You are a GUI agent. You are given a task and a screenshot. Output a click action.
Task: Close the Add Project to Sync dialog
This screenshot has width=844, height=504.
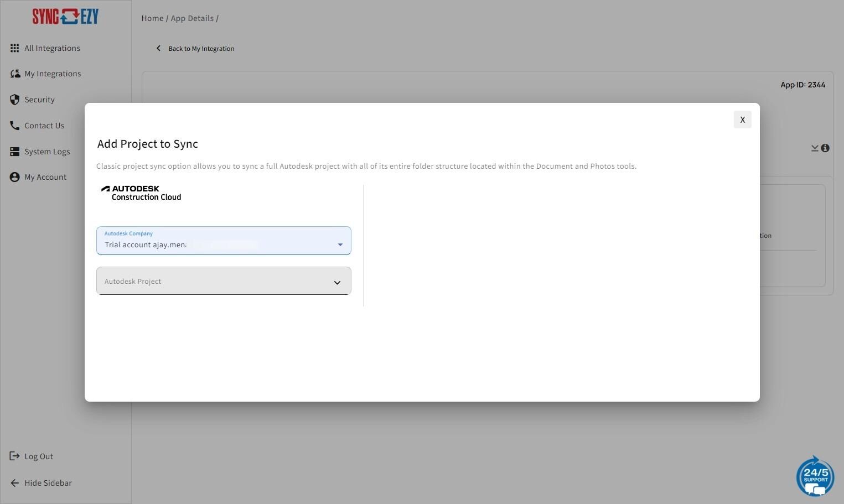(743, 119)
